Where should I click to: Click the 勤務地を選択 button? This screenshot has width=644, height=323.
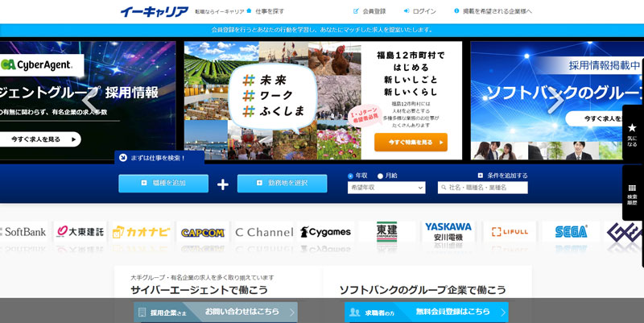(x=283, y=184)
